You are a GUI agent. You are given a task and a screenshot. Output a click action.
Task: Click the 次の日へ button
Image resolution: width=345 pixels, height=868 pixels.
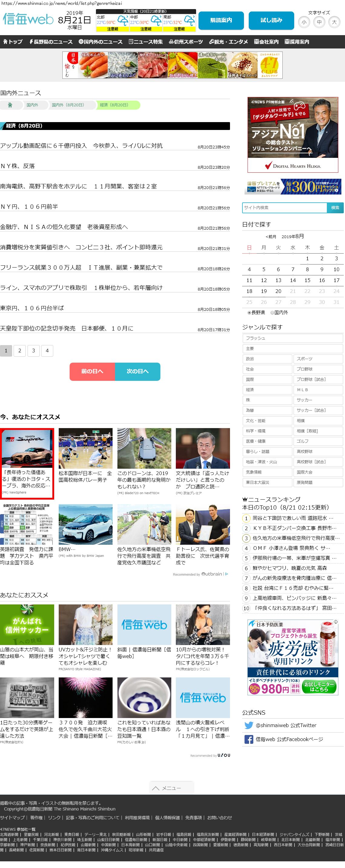(137, 371)
